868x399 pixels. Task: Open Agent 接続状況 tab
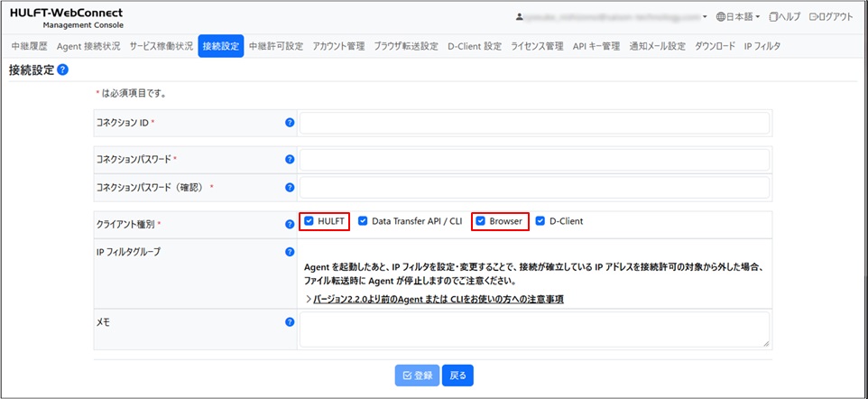click(x=88, y=47)
